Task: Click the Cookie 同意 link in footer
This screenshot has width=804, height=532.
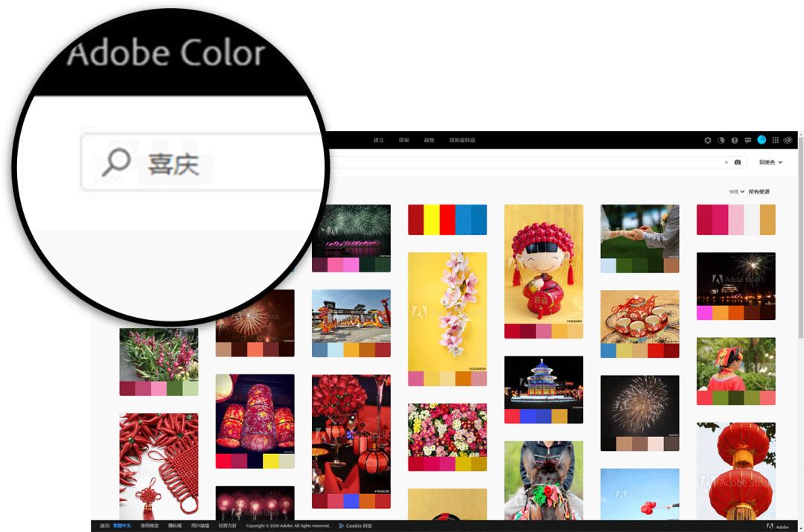Action: [358, 526]
